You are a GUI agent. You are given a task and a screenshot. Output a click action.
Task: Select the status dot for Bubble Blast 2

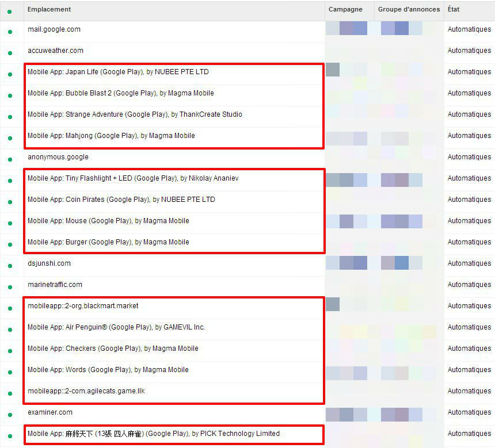[10, 95]
